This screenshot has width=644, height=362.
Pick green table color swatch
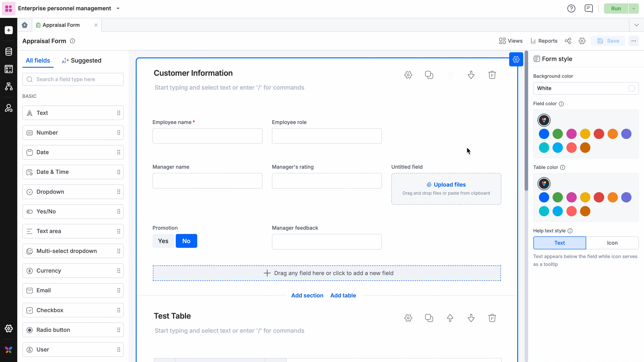click(557, 197)
